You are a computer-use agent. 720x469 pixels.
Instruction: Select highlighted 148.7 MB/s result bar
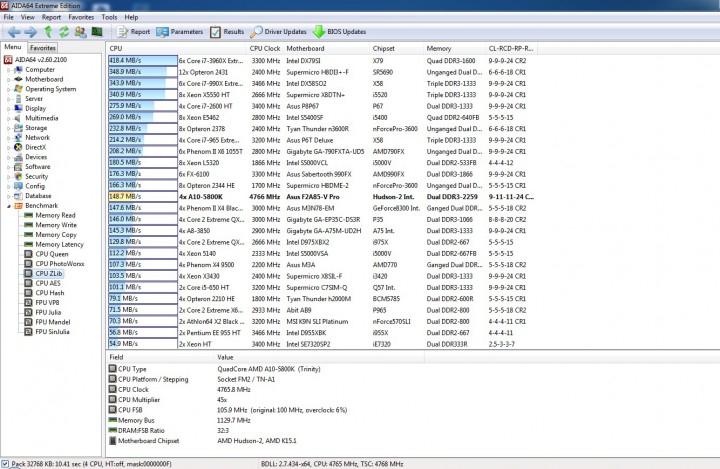pyautogui.click(x=143, y=197)
